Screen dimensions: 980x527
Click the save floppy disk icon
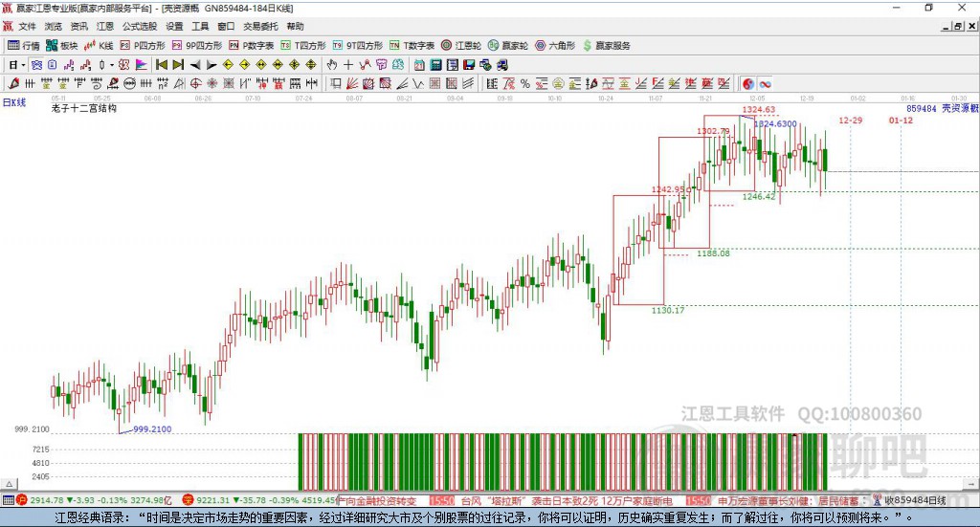click(x=469, y=65)
